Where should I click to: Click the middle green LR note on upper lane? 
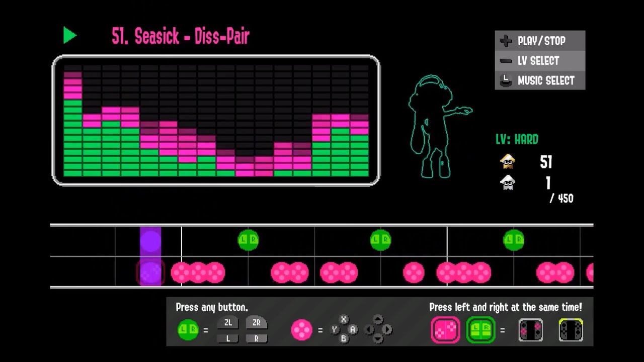[x=381, y=240]
